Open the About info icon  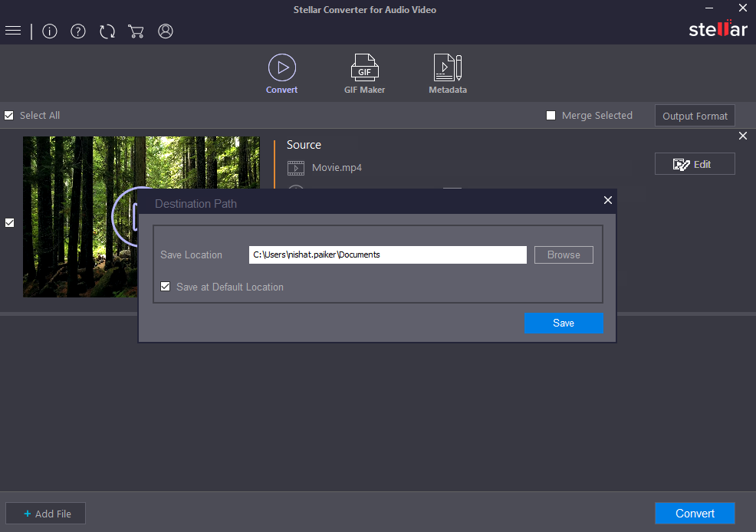point(50,31)
